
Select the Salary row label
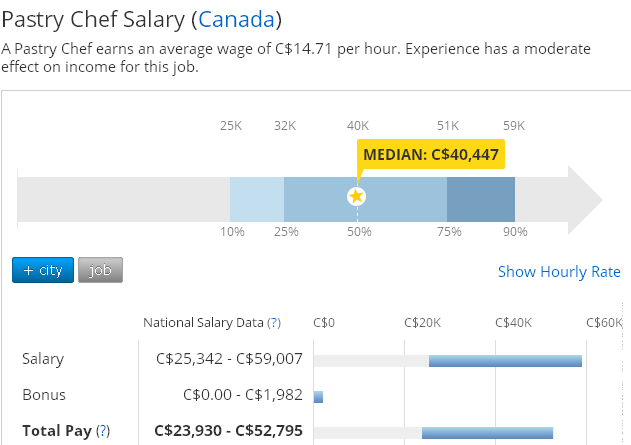tap(43, 359)
